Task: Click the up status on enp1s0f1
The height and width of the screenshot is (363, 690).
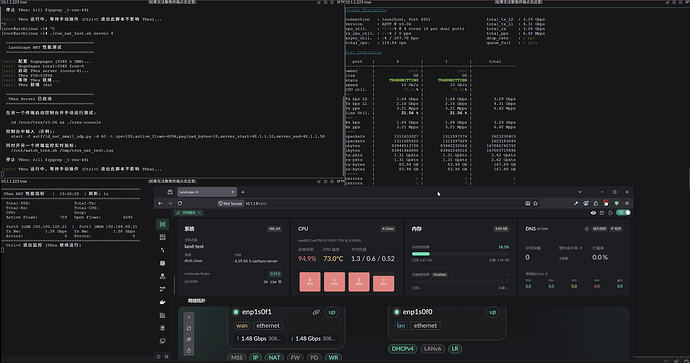Action: 332,312
